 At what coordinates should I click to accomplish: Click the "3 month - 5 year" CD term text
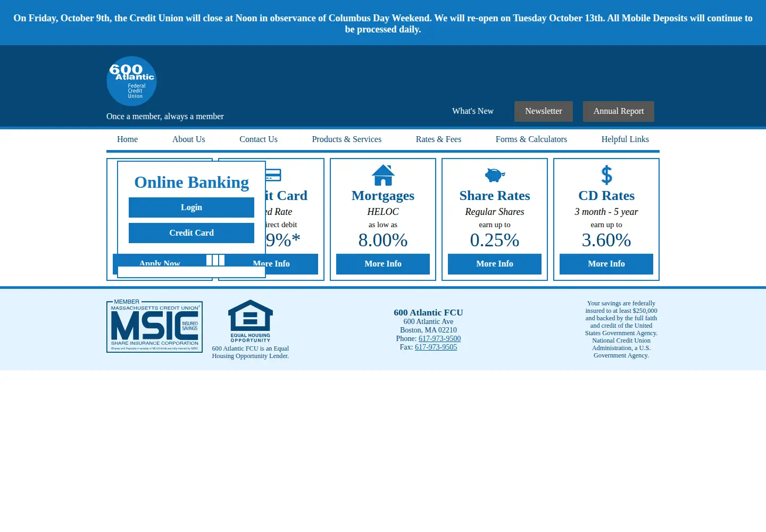606,212
